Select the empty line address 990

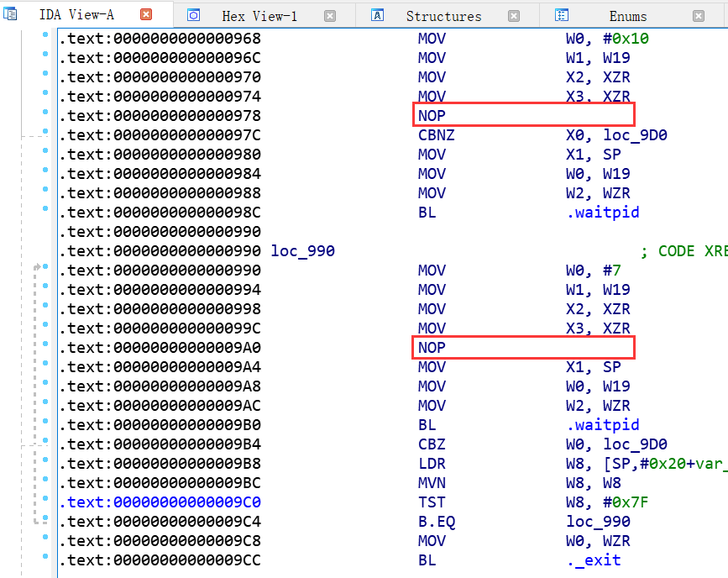click(160, 231)
